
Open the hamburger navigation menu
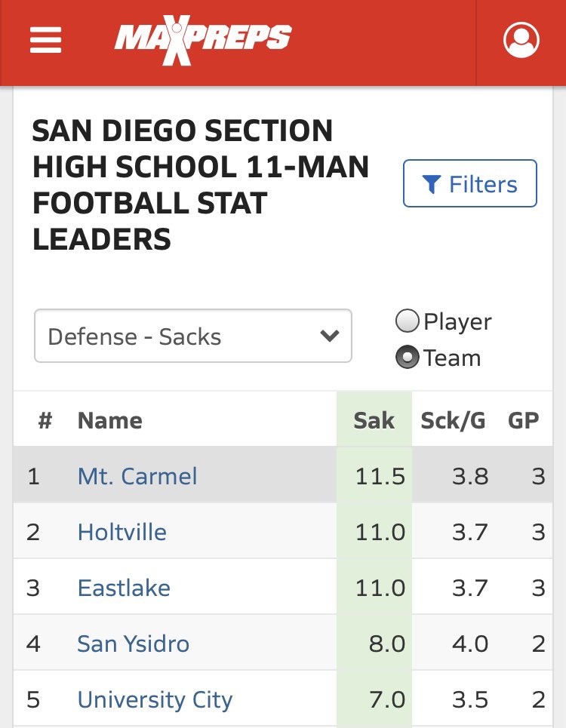coord(45,39)
